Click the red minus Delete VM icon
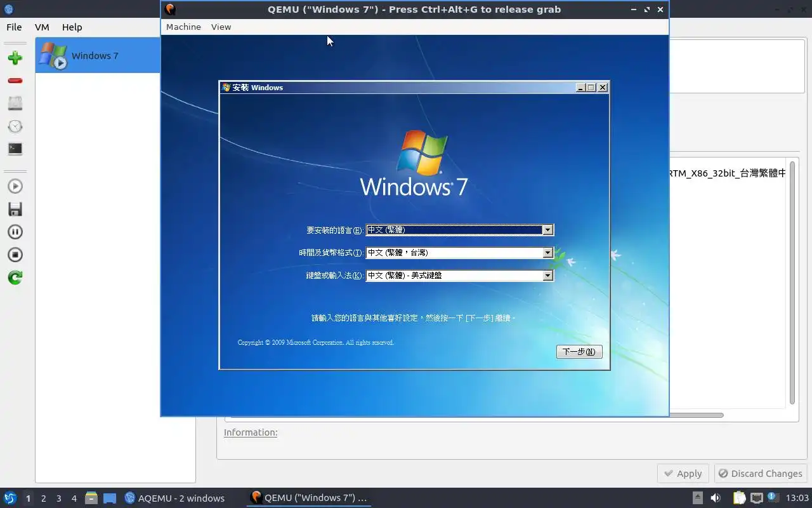 (15, 81)
